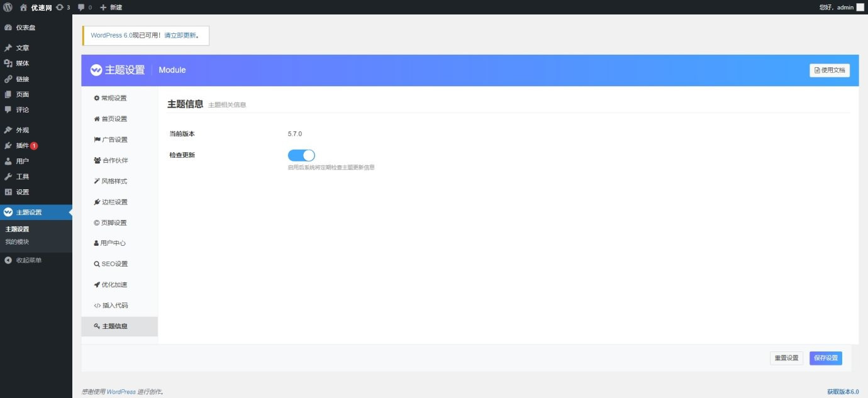
Task: Open WordPress link in footer
Action: [x=121, y=392]
